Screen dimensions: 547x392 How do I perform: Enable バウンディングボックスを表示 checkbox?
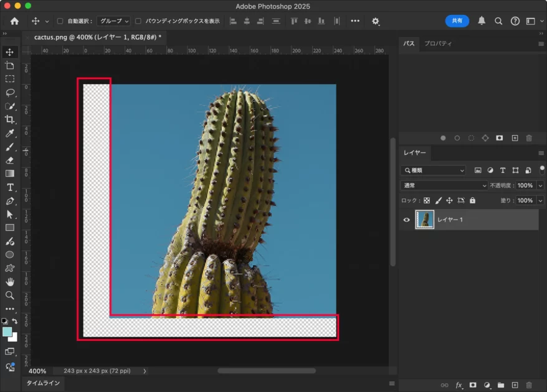138,21
